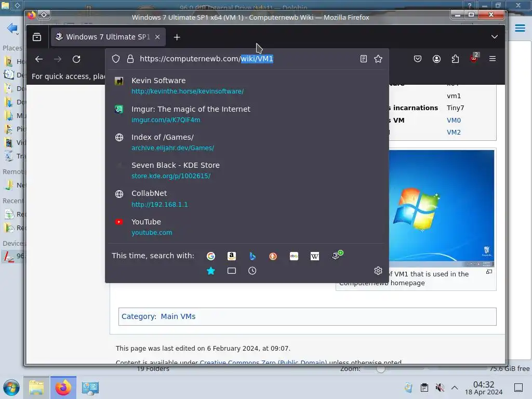The height and width of the screenshot is (399, 532).
Task: Open the Firefox hamburger application menu
Action: coord(493,59)
